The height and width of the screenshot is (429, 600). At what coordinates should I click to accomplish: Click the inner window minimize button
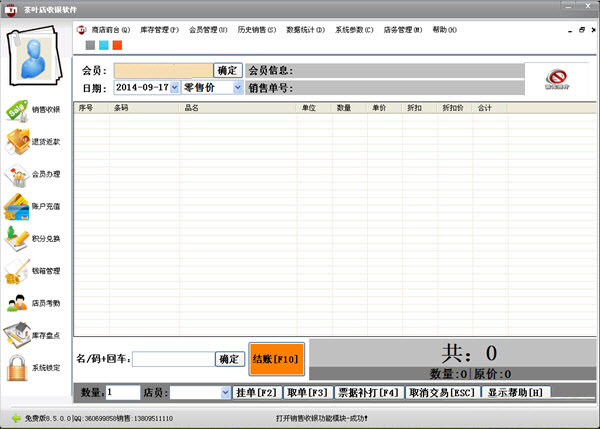click(570, 31)
